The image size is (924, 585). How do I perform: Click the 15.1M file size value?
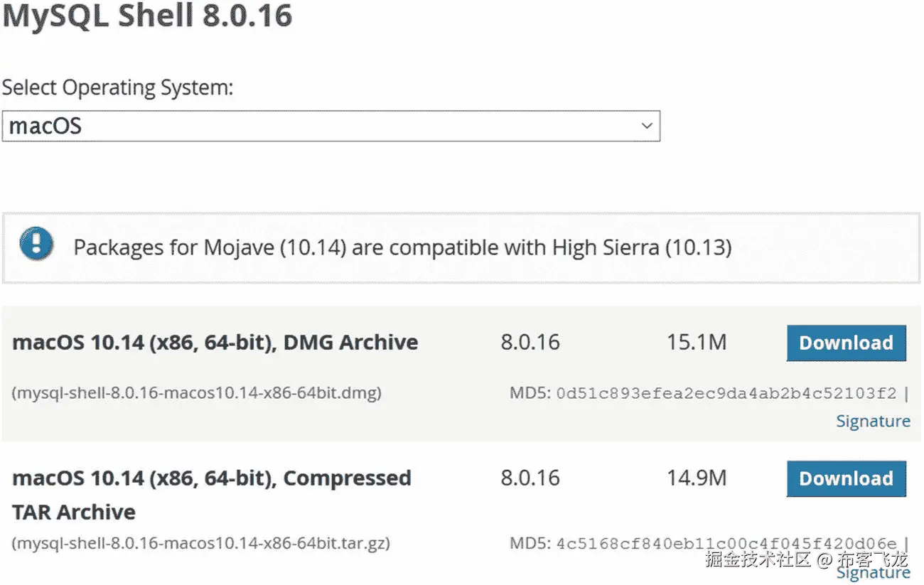tap(697, 343)
